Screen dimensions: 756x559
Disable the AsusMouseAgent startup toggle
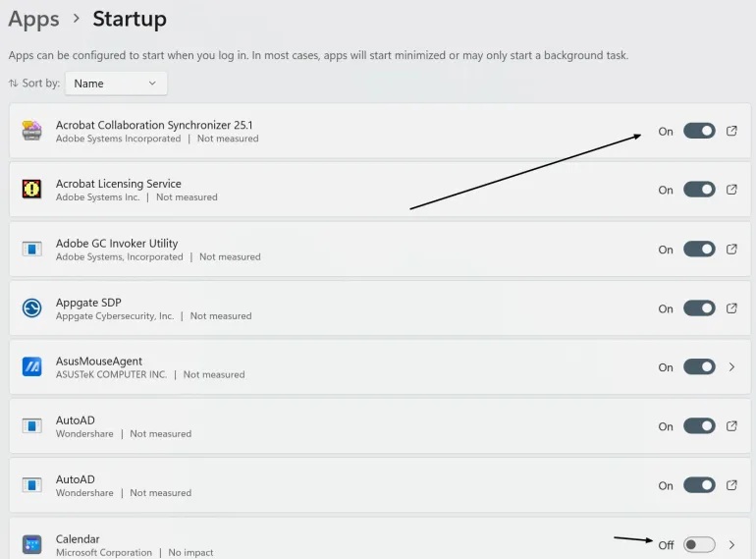coord(699,367)
